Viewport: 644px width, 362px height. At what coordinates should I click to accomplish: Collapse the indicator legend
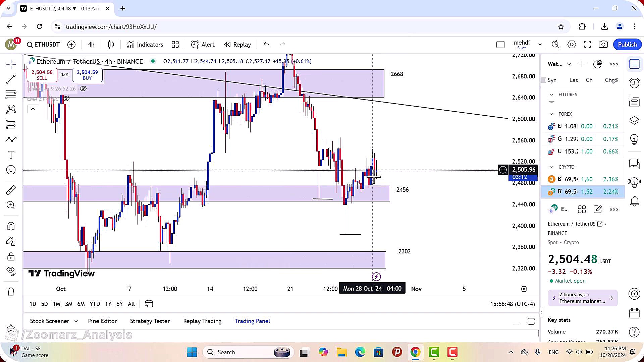point(33,109)
